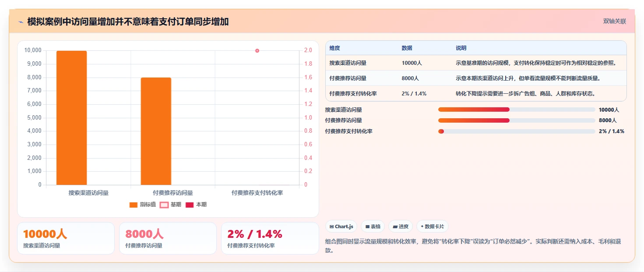Click the 8000人 cell in table
Screen dimensions: 644x272
pos(410,78)
